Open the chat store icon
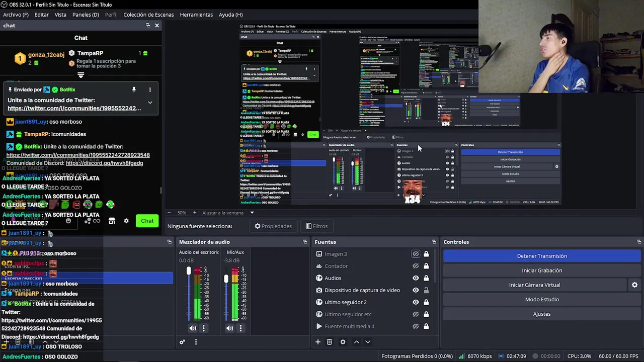This screenshot has height=362, width=644. (x=112, y=221)
